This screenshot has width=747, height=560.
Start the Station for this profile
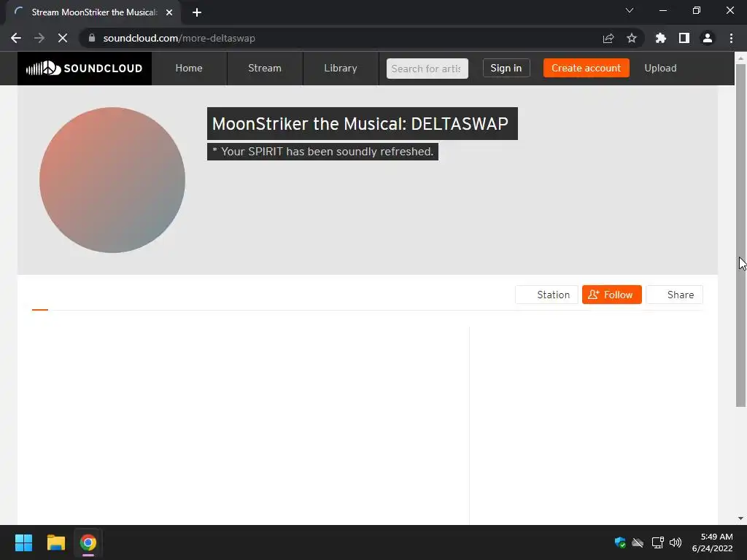[546, 295]
